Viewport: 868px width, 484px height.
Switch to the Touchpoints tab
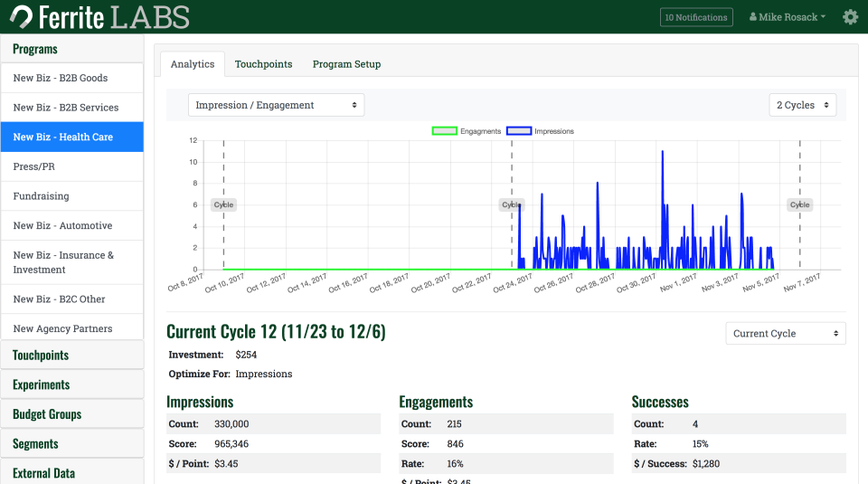(263, 64)
